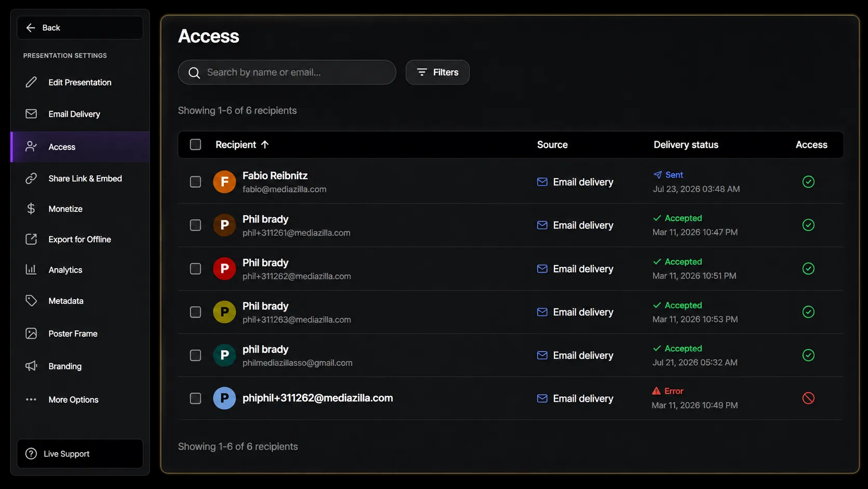This screenshot has width=868, height=489.
Task: Click the orange F avatar for Fabio Reibnitz
Action: (x=224, y=182)
